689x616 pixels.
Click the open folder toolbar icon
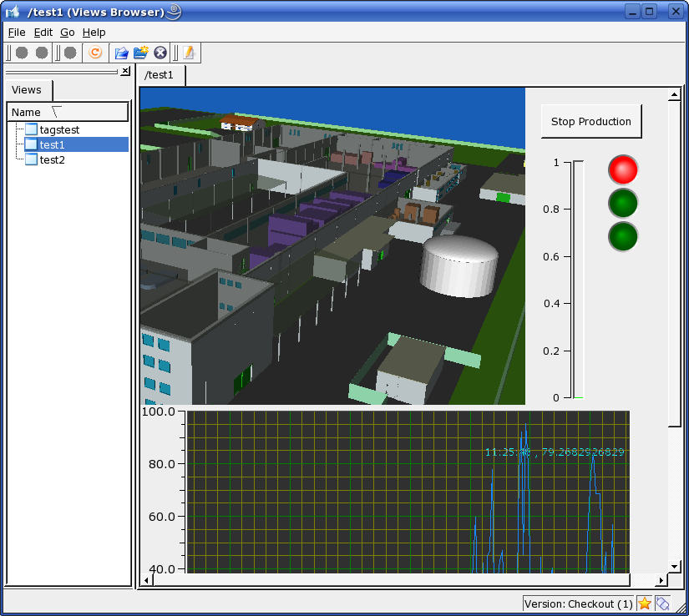[x=122, y=53]
